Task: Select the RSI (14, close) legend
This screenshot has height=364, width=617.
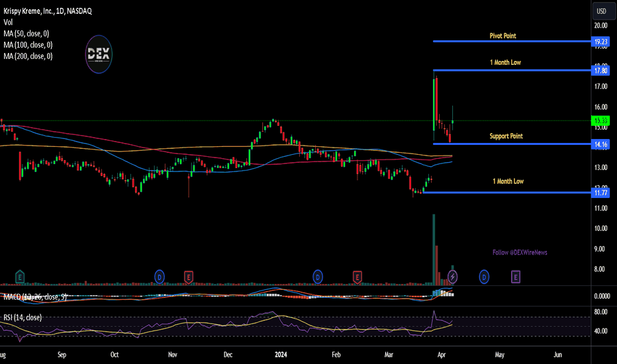Action: tap(23, 317)
